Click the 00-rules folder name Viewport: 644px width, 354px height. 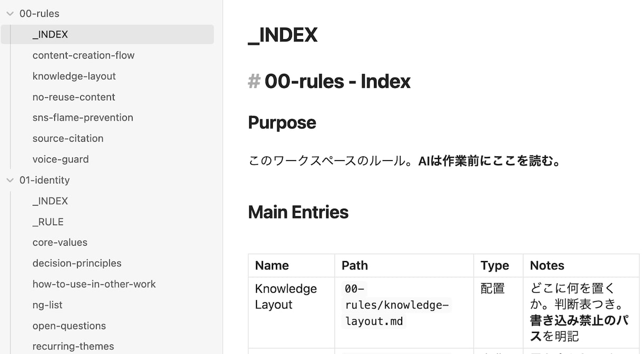(x=40, y=14)
